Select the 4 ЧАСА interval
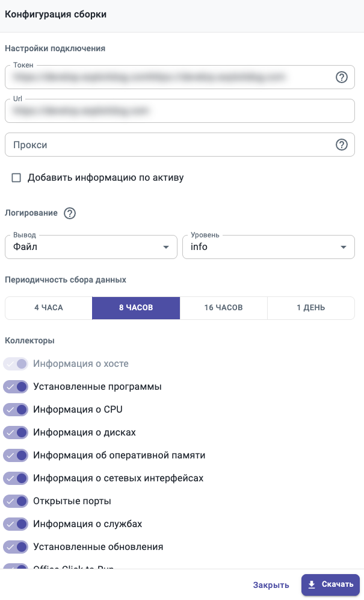 tap(49, 308)
